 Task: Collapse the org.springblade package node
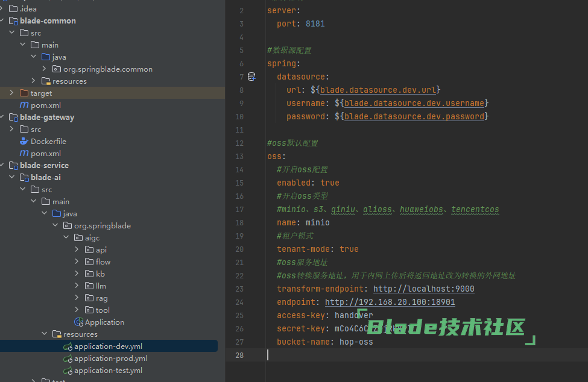pyautogui.click(x=55, y=225)
